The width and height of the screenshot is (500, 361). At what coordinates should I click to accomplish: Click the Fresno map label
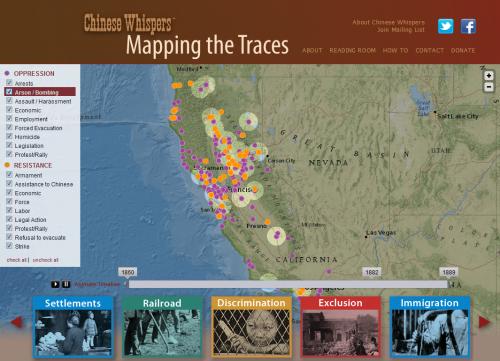point(256,226)
